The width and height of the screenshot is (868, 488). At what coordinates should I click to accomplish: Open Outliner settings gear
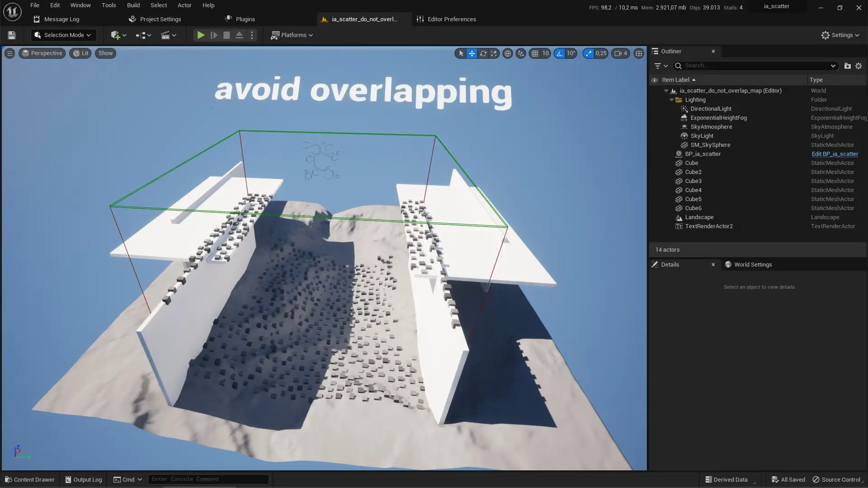point(859,66)
